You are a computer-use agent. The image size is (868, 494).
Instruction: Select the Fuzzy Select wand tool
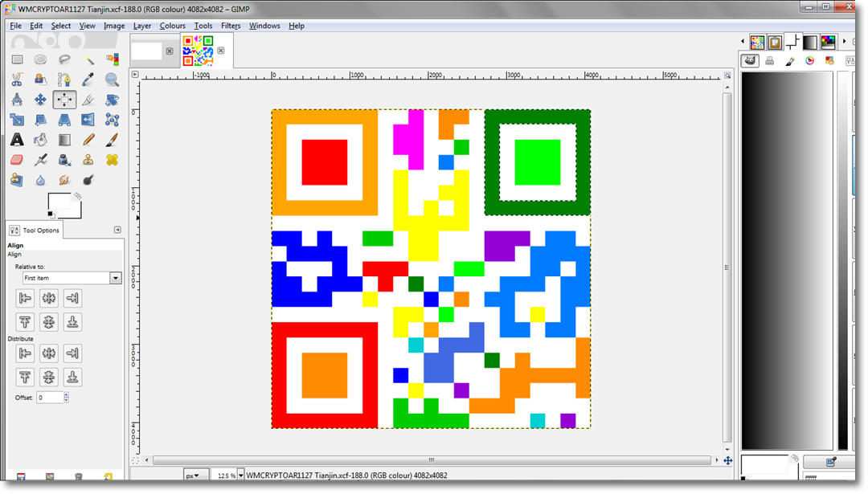click(x=88, y=59)
